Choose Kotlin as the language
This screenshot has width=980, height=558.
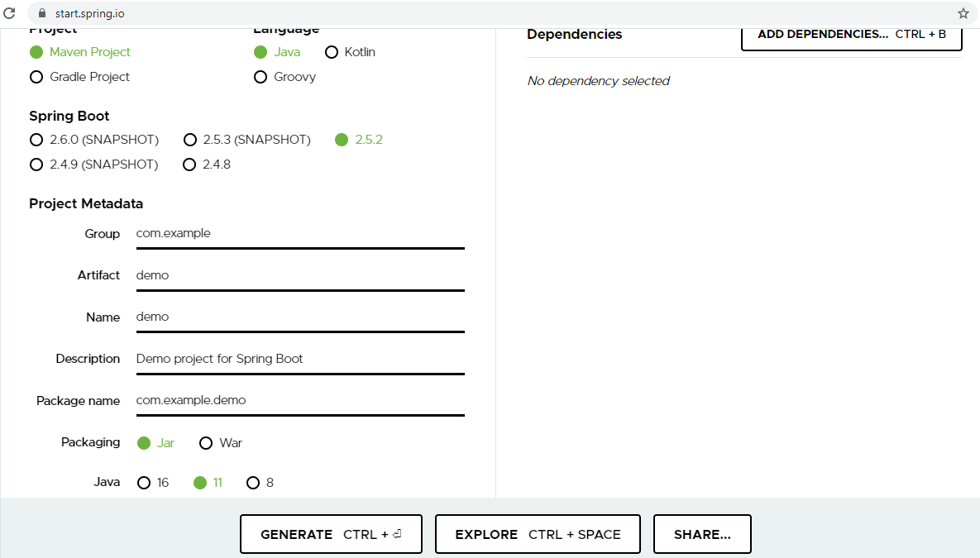(351, 52)
